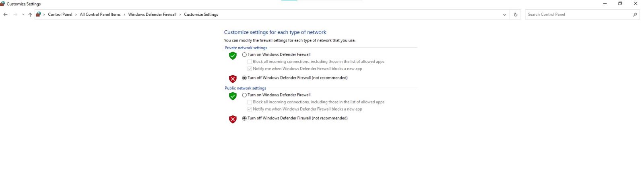Expand the address bar history dropdown
The image size is (644, 175).
504,15
